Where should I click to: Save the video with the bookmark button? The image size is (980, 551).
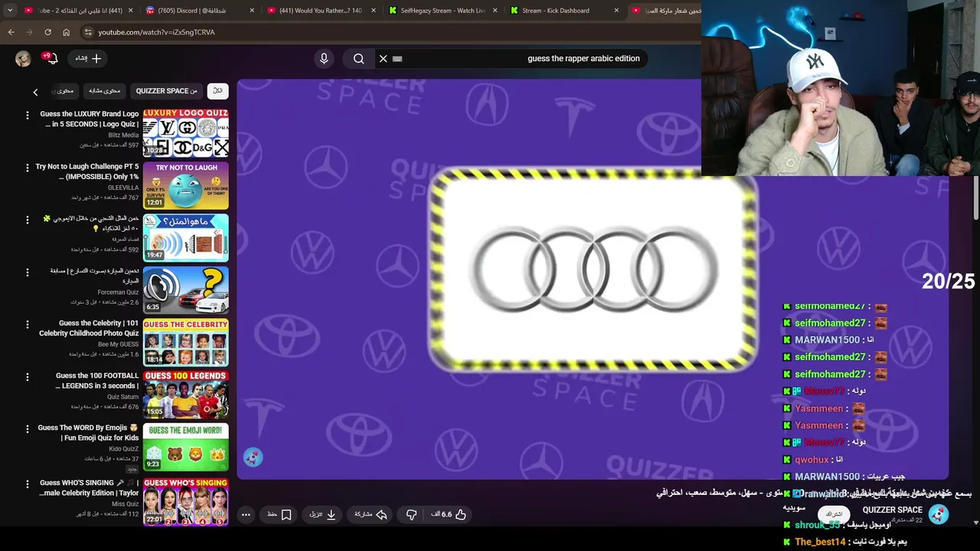click(x=279, y=514)
